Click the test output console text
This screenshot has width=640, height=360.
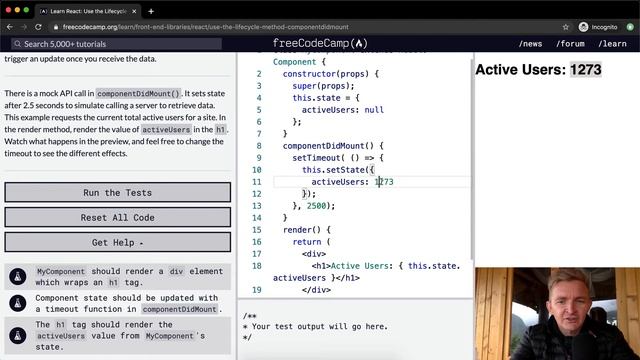[316, 327]
